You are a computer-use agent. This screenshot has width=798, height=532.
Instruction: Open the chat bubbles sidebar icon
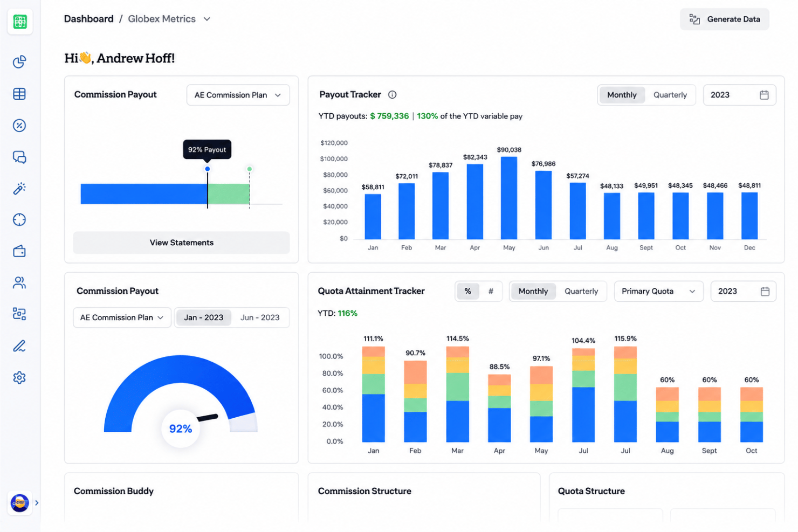(19, 157)
